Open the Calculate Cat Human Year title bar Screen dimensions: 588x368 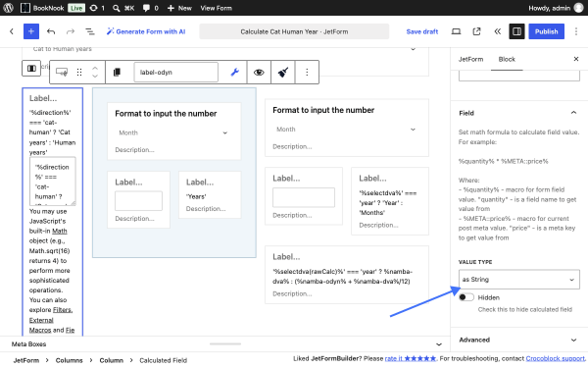point(294,31)
